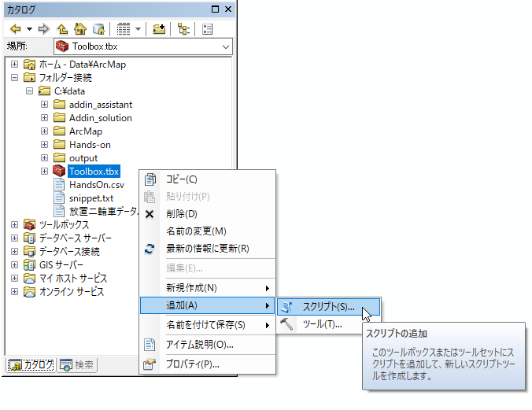Click the hammer icon next to ツール(T)
The height and width of the screenshot is (410, 532).
[286, 324]
